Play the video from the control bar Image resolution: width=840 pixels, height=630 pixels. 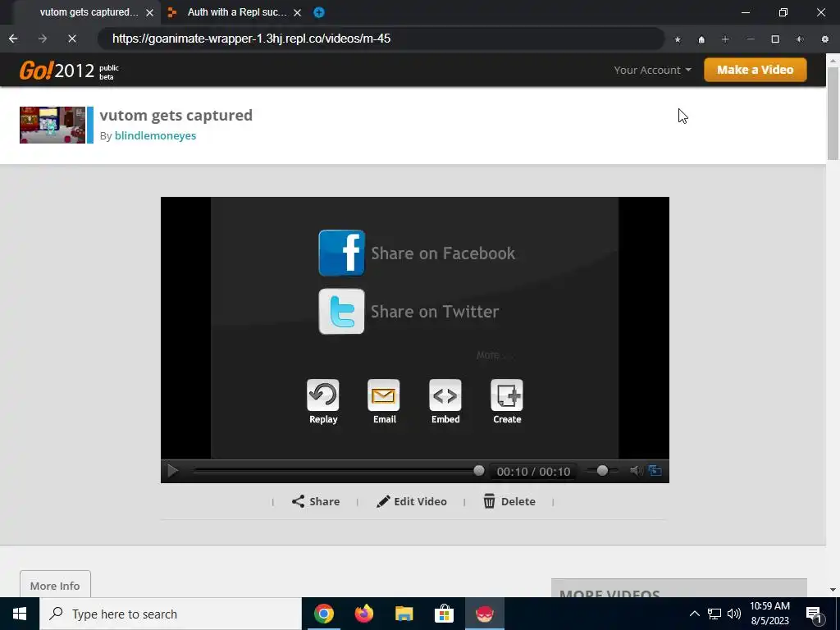pos(172,471)
